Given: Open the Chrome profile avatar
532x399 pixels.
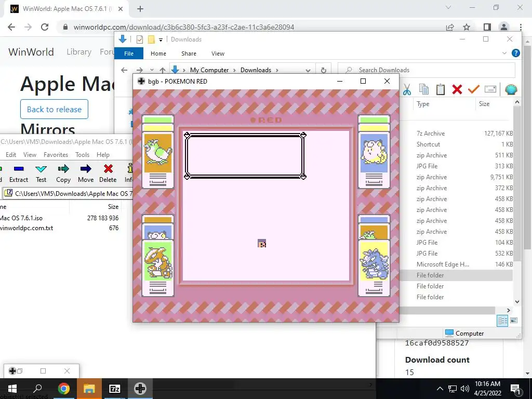Looking at the screenshot, I should coord(504,27).
